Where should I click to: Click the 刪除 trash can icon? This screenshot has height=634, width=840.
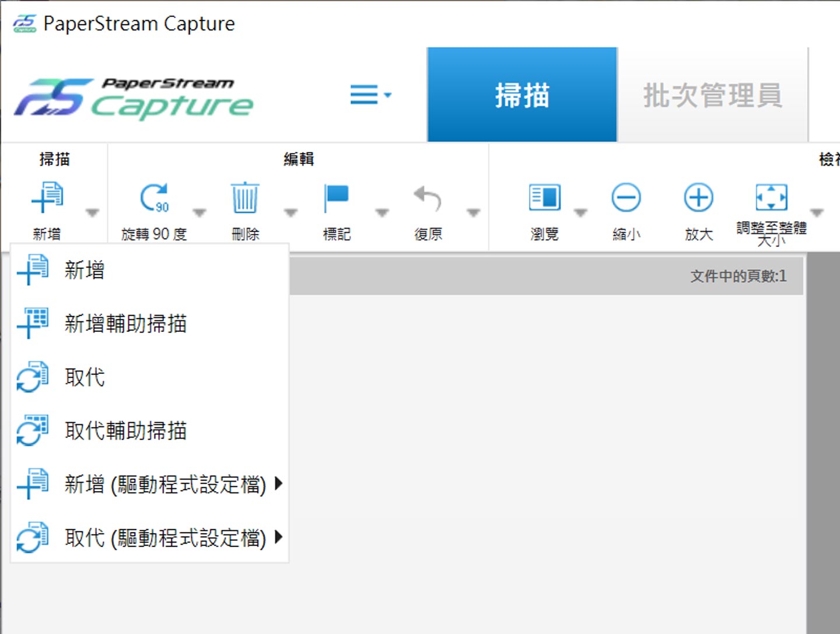point(245,198)
